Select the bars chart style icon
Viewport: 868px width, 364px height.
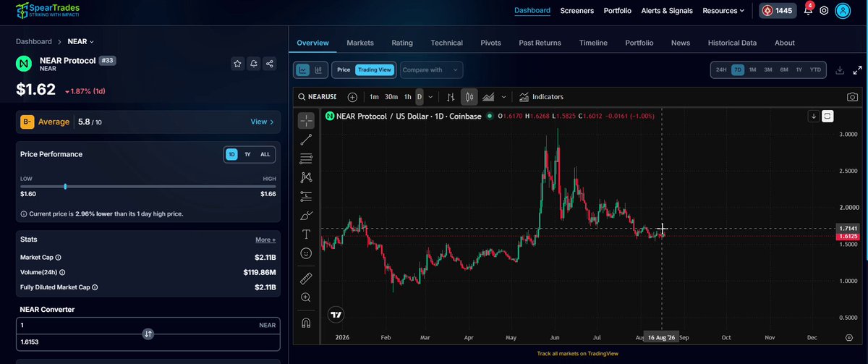click(x=451, y=96)
